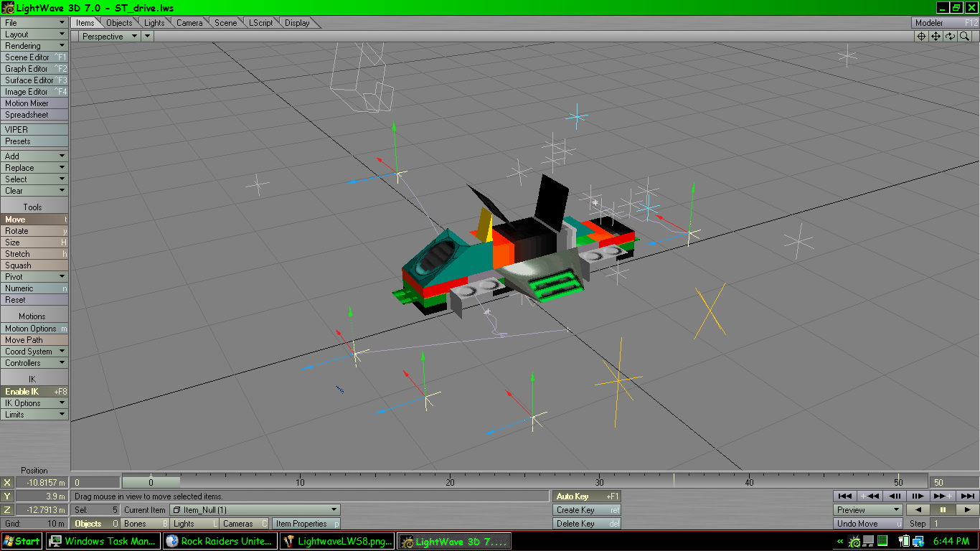Expand the Replace dropdown
The height and width of the screenshot is (551, 980).
click(x=34, y=168)
